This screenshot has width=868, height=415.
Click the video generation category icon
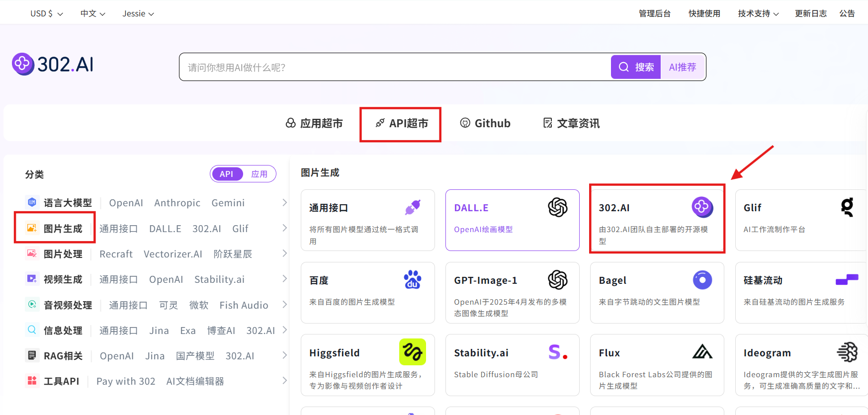pos(32,279)
